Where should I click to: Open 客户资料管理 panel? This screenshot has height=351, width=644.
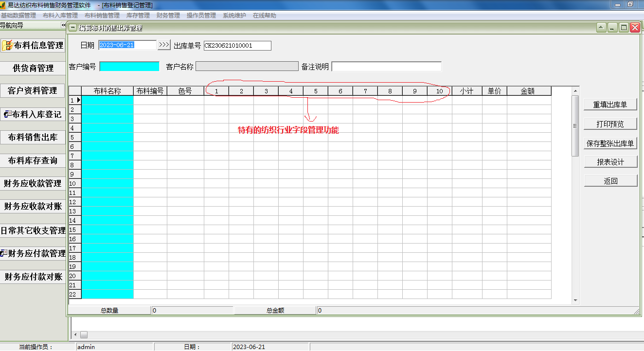[33, 90]
